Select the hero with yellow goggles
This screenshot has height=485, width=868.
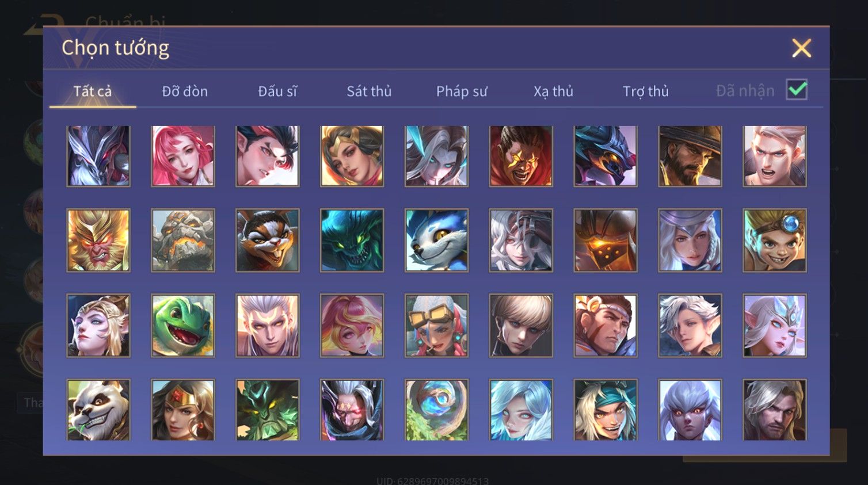point(436,325)
